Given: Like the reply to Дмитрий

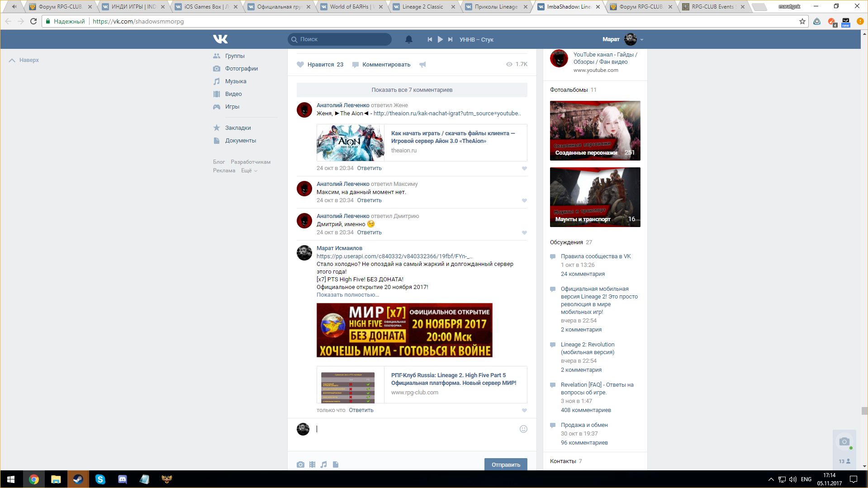Looking at the screenshot, I should click(524, 233).
